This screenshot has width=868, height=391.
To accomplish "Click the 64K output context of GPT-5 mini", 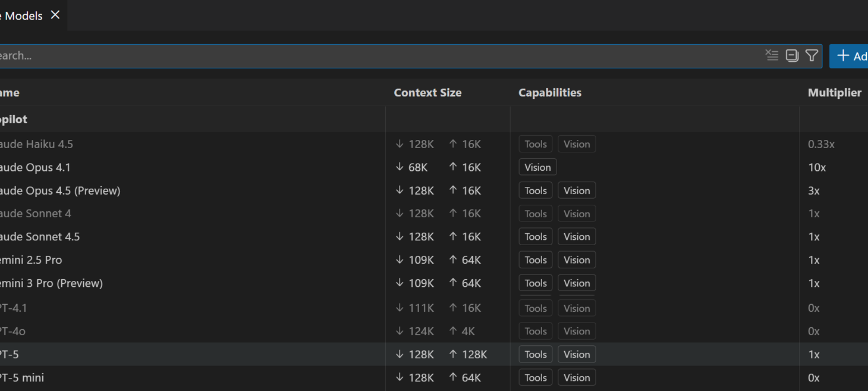I will [465, 377].
